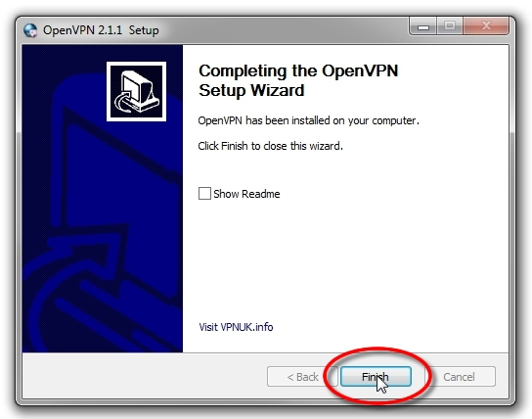
Task: Click the 'Click Finish to close this wizard' text
Action: (x=271, y=146)
